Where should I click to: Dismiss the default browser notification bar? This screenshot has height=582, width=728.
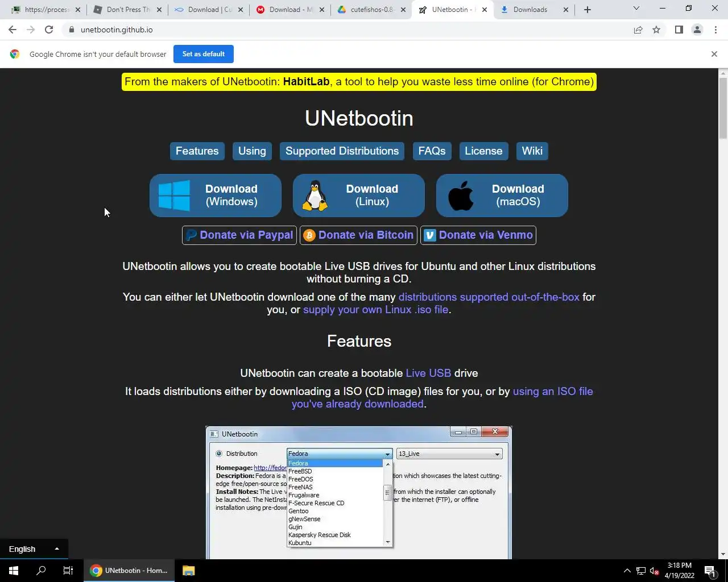point(714,54)
